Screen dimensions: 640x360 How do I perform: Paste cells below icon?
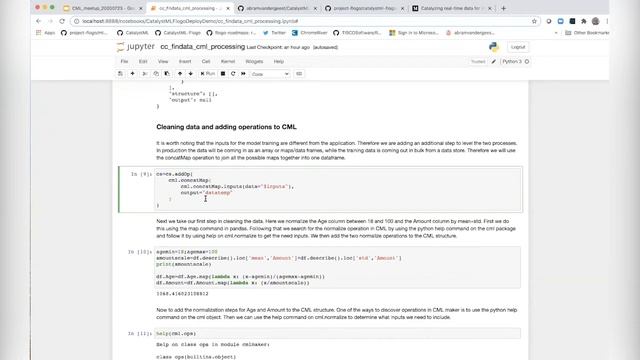coord(167,74)
